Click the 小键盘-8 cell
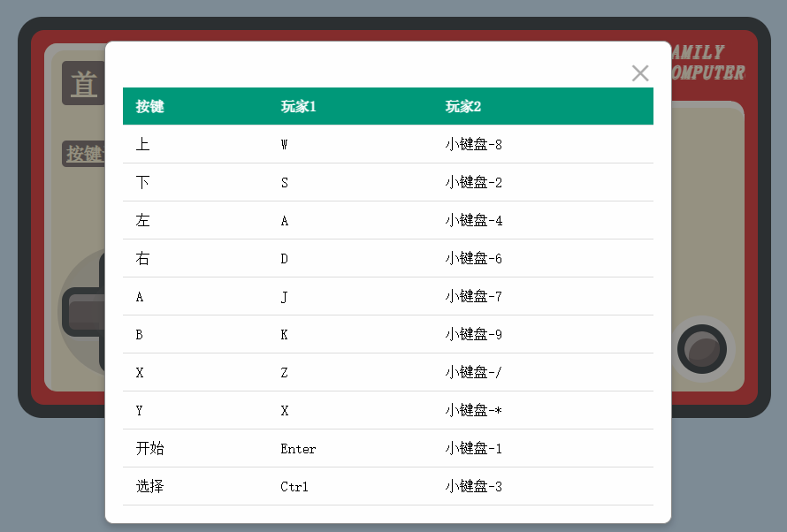The height and width of the screenshot is (532, 787). tap(473, 144)
